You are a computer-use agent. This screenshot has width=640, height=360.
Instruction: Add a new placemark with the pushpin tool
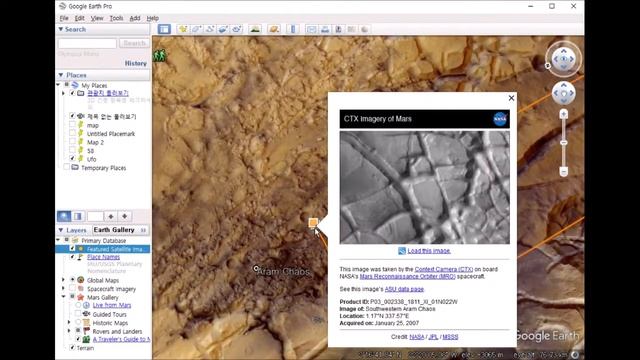click(x=182, y=29)
